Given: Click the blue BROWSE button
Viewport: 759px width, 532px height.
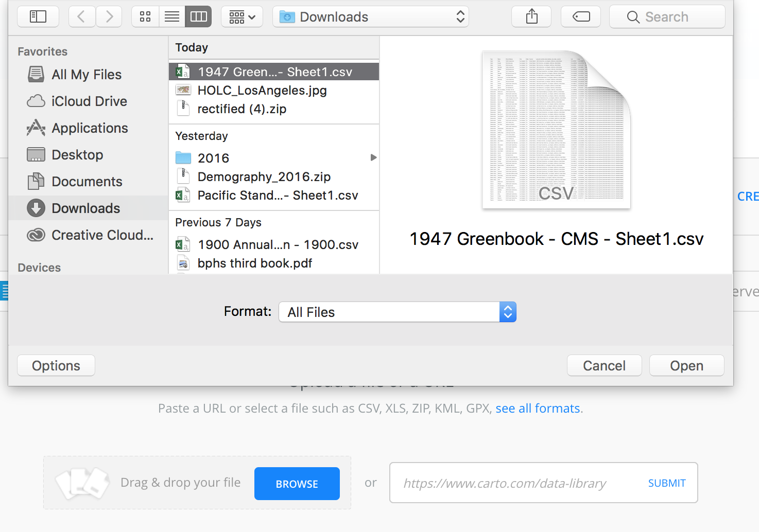Looking at the screenshot, I should pyautogui.click(x=297, y=484).
